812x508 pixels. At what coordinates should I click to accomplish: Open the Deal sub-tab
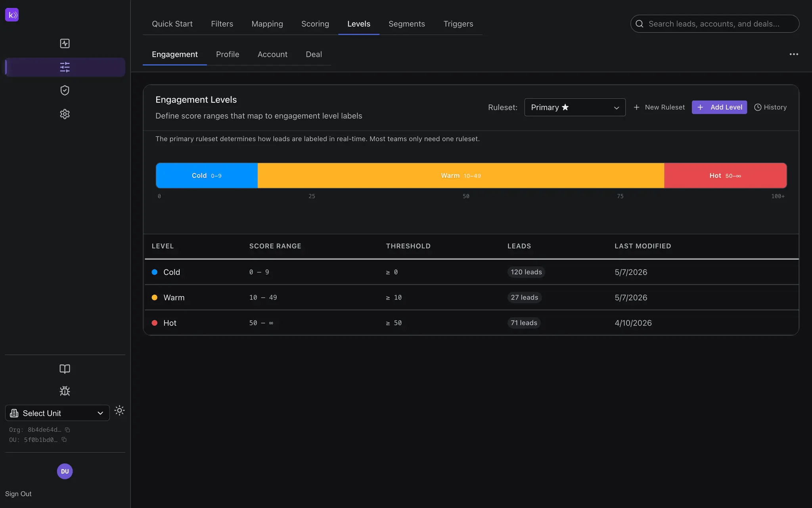[314, 54]
